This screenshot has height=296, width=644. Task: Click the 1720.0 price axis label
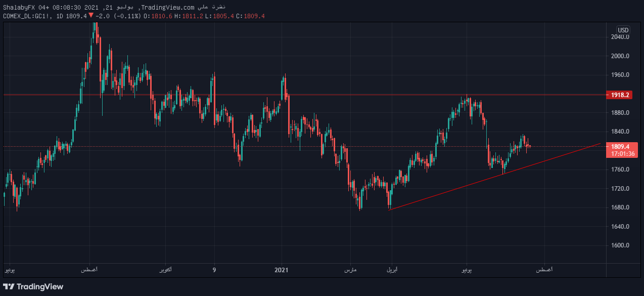620,189
